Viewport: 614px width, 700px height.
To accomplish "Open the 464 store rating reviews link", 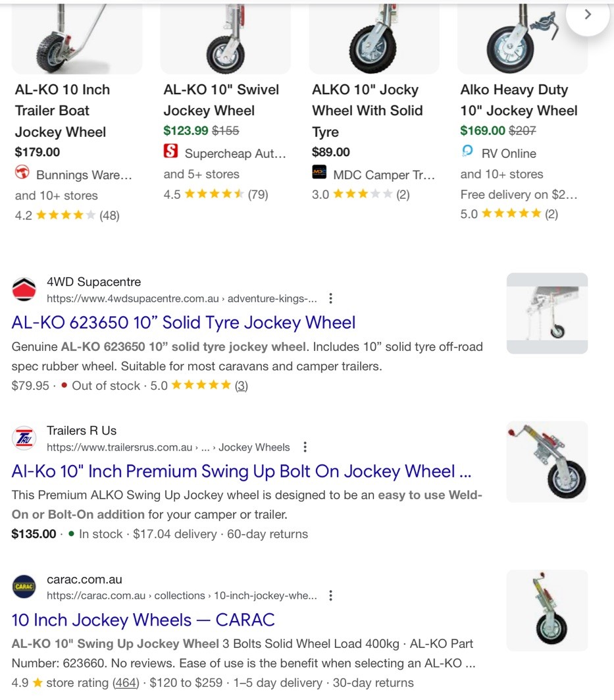I will [x=126, y=683].
